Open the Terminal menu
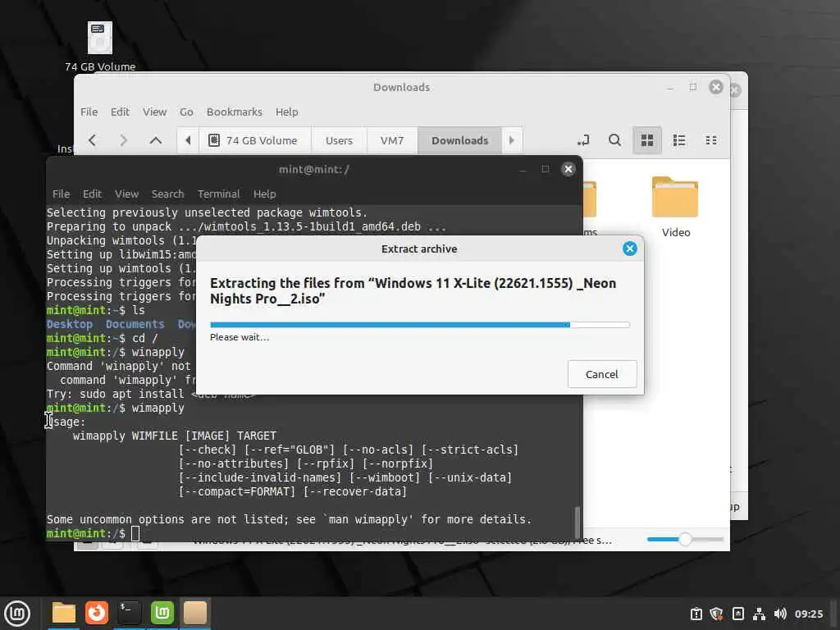Screen dimensions: 840x630 218,194
